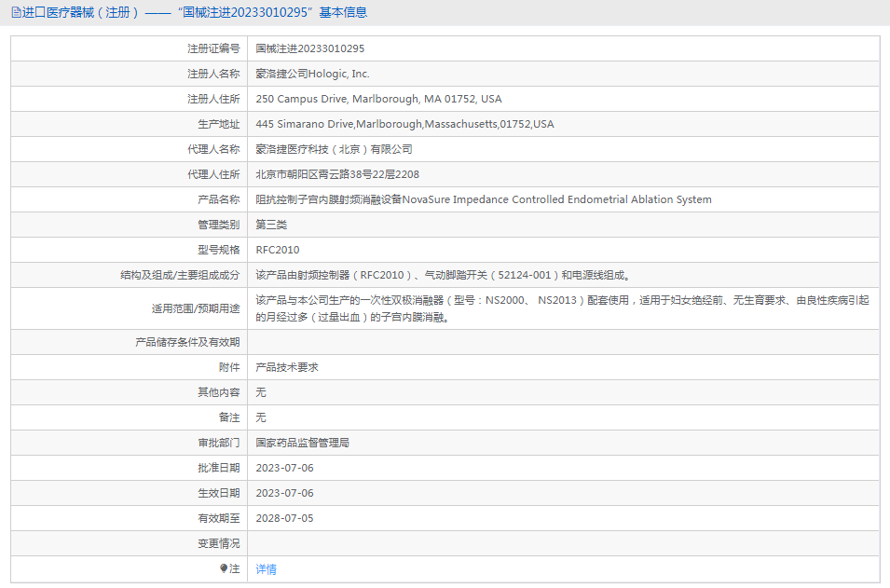Click intended use text mentioning NS2000
This screenshot has width=890, height=588.
562,308
